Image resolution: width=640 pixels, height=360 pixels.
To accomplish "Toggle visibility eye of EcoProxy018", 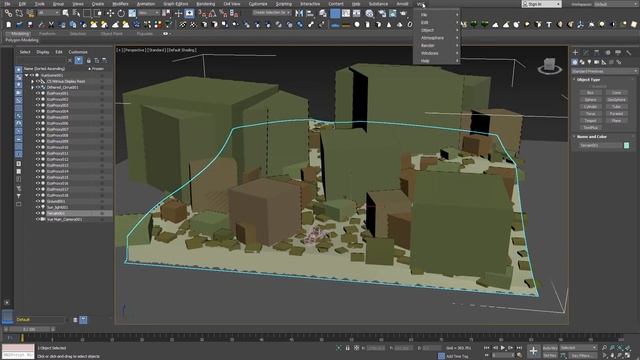I will (37, 195).
